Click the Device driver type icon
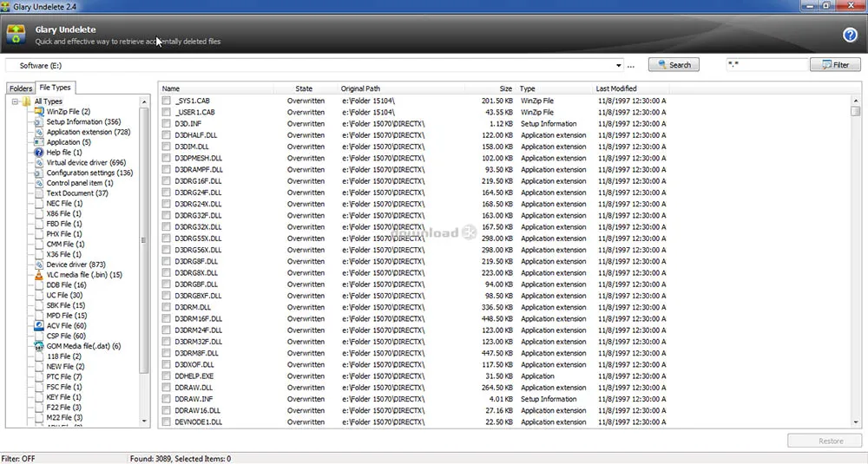This screenshot has height=464, width=868. coord(39,265)
